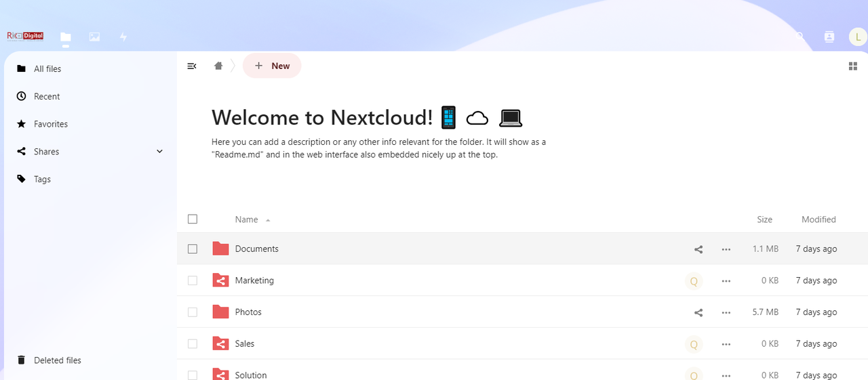Viewport: 868px width, 380px height.
Task: Open the Solution folder name
Action: (x=251, y=375)
